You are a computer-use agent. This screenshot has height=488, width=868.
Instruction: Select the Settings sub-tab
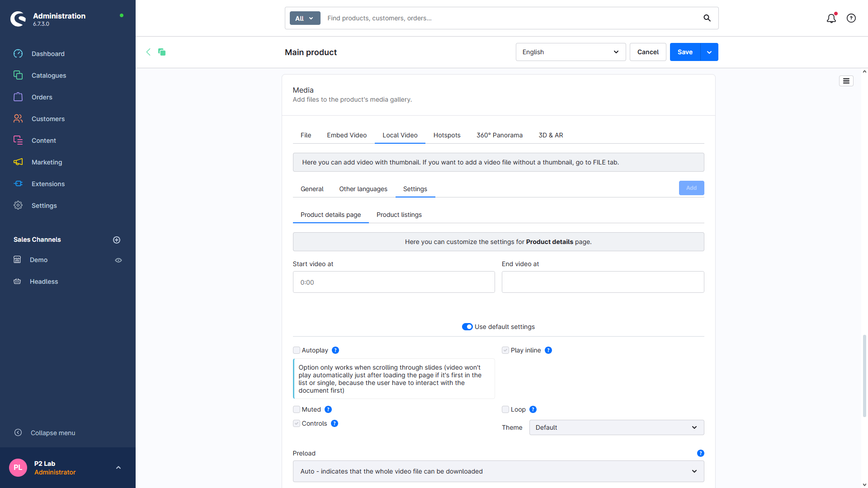tap(415, 189)
